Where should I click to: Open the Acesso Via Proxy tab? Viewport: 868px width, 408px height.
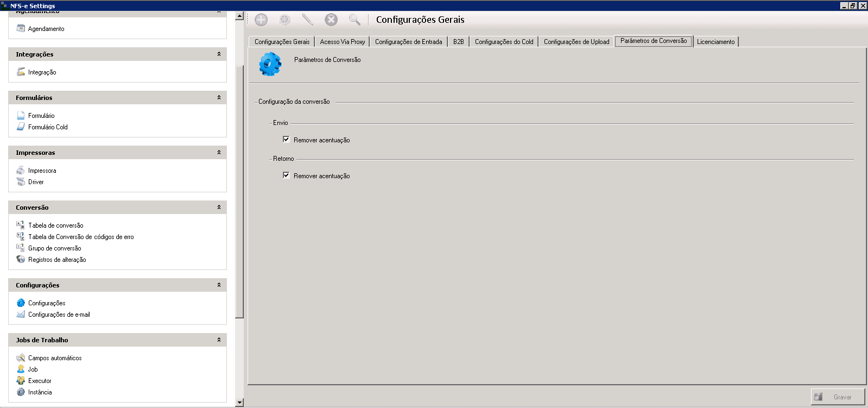[x=342, y=42]
